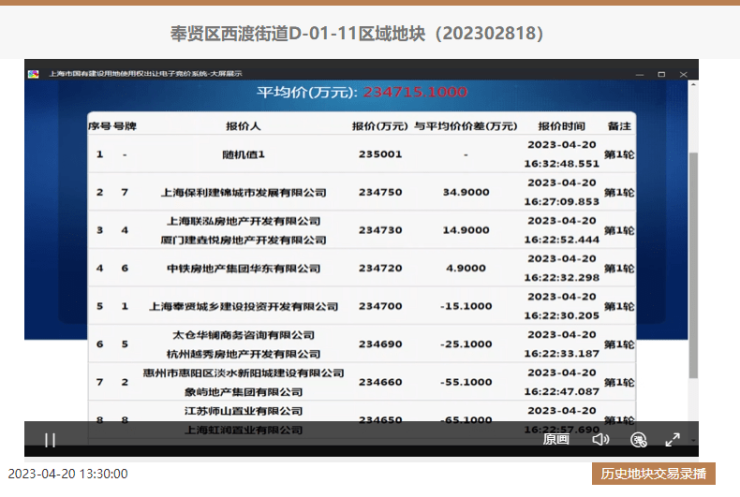Image resolution: width=740 pixels, height=497 pixels.
Task: Click the timestamp 16:22:52.444
Action: coord(562,240)
